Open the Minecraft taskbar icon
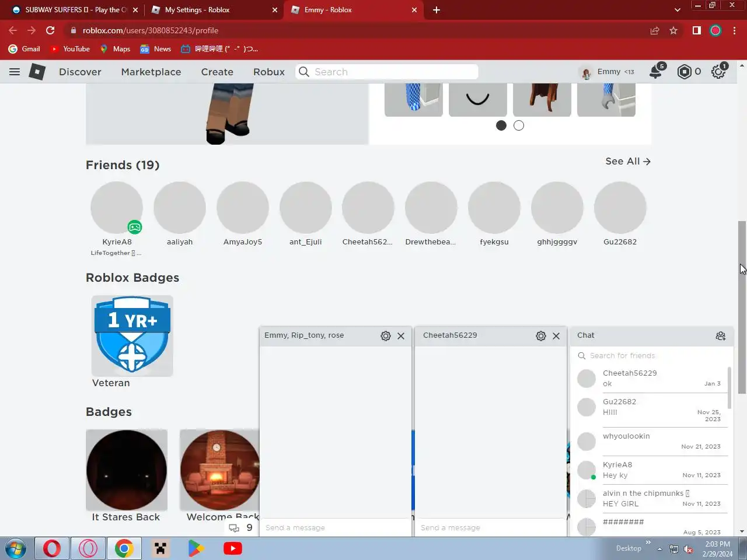 point(160,549)
